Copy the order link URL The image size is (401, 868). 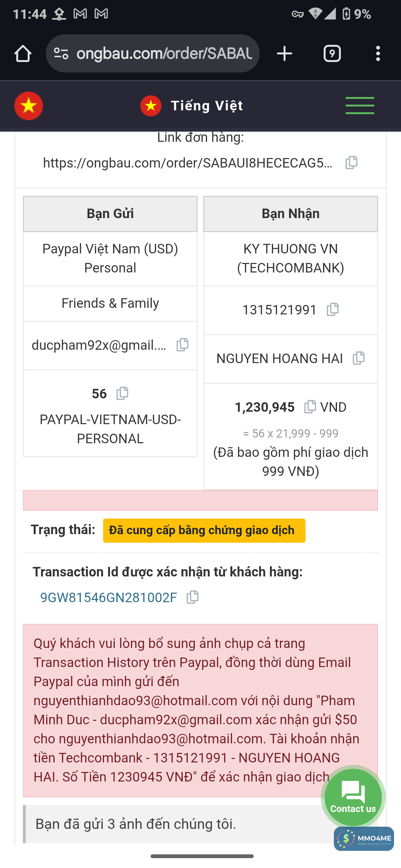(x=351, y=163)
